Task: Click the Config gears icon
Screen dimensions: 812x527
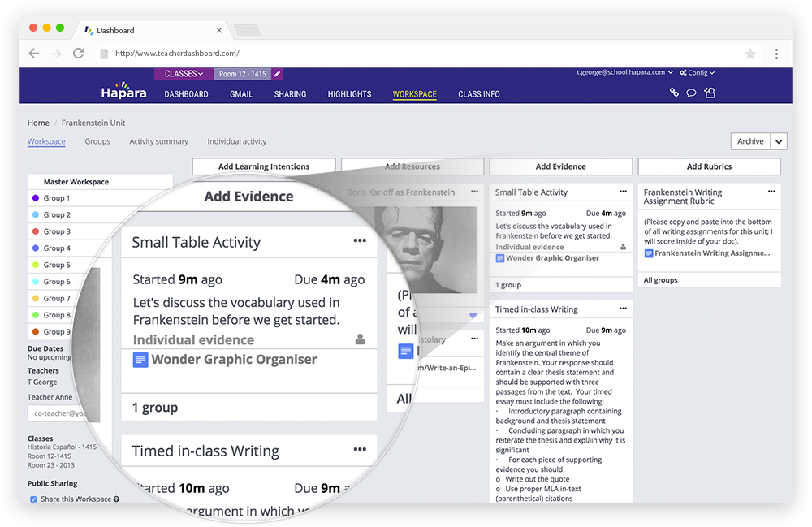Action: click(x=683, y=72)
